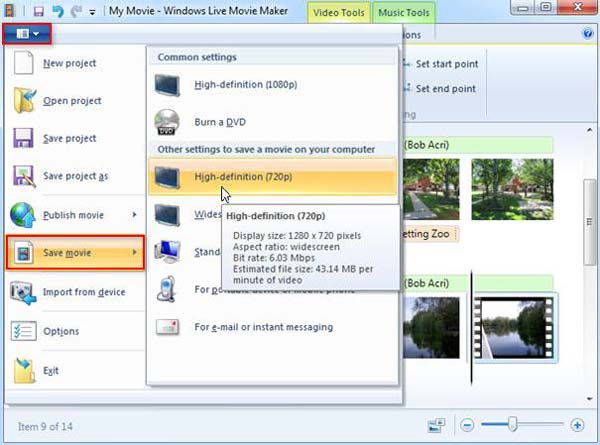600x445 pixels.
Task: Click the storyboard vertical scrollbar thumb
Action: (590, 222)
